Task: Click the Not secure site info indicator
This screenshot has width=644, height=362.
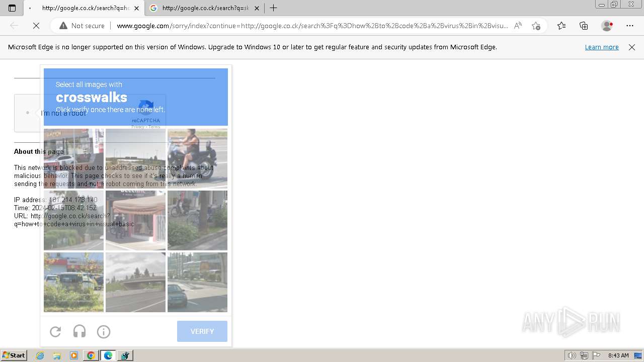Action: 82,26
